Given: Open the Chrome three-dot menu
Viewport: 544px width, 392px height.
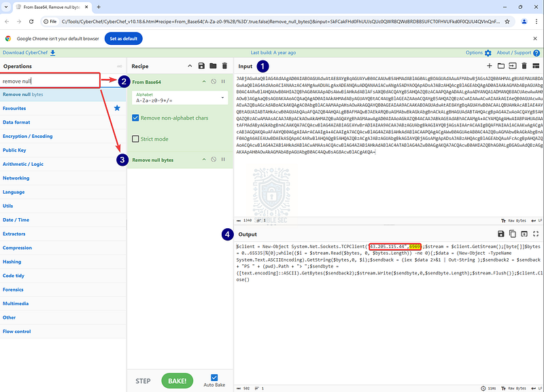Looking at the screenshot, I should 536,22.
